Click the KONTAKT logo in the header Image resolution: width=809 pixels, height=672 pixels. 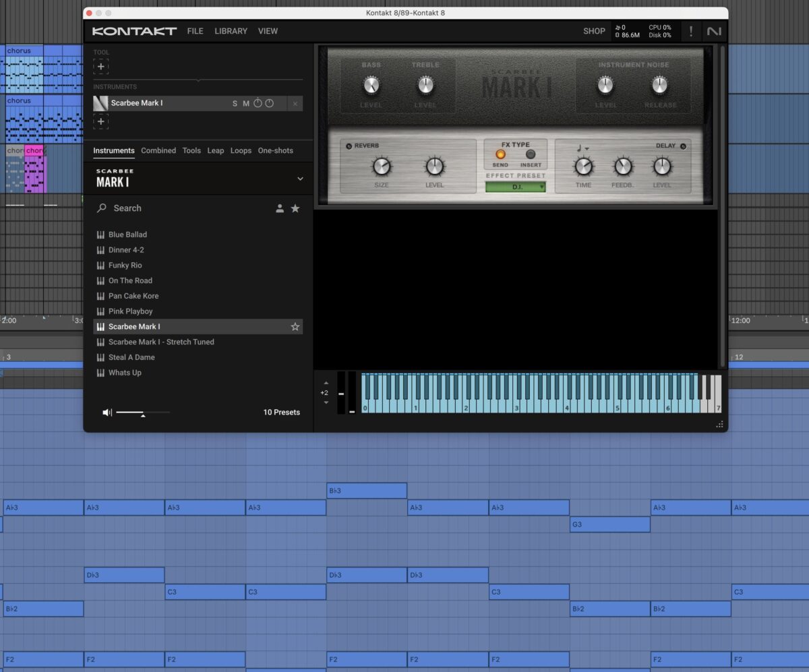134,31
